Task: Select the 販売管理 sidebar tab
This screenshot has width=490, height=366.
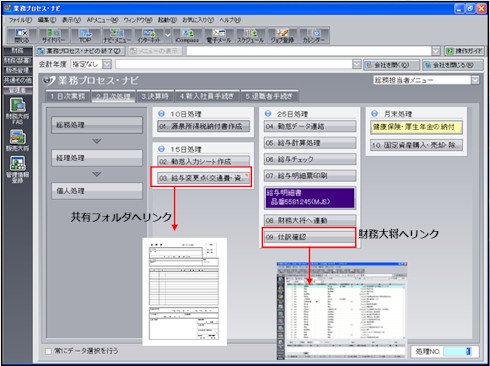Action: (x=17, y=70)
